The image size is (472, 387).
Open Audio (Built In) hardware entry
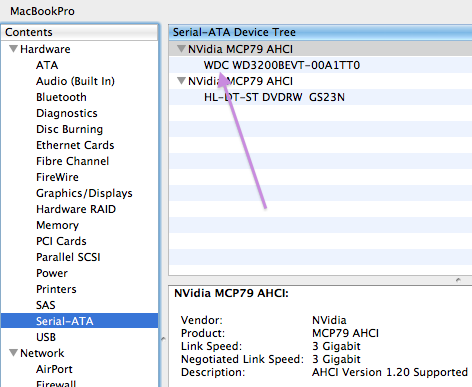[x=75, y=81]
